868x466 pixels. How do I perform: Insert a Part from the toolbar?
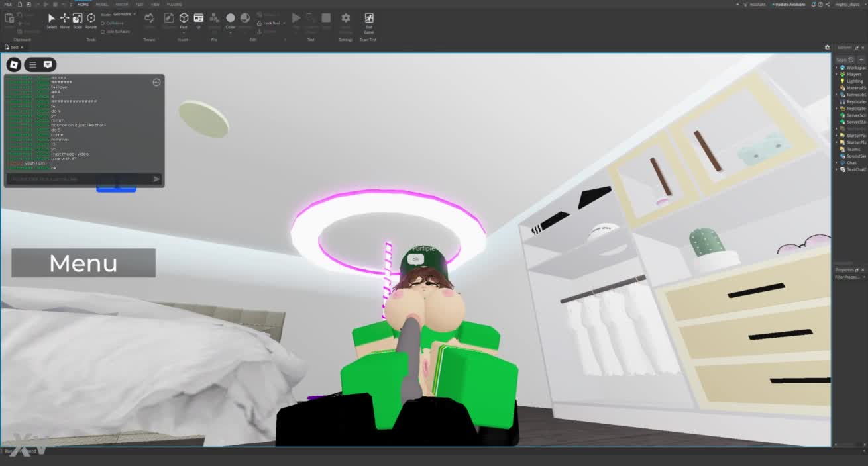(184, 19)
